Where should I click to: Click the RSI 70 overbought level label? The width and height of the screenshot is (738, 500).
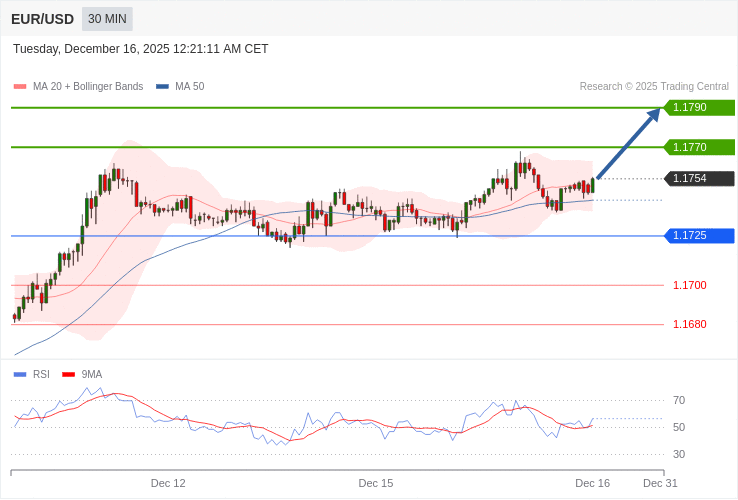coord(679,400)
